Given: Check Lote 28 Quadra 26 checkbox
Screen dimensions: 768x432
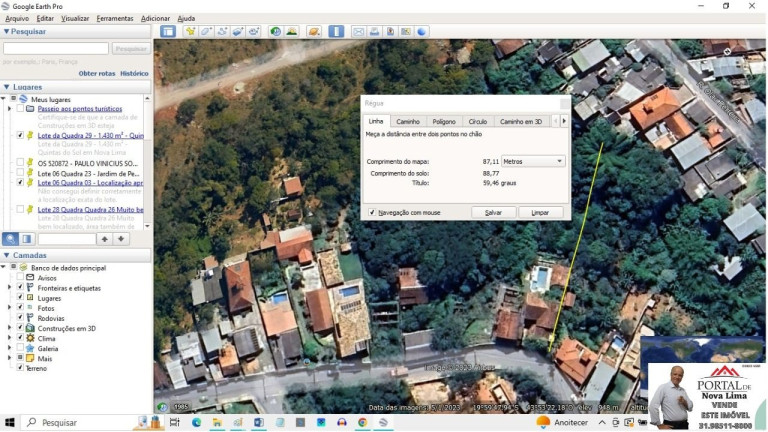Looking at the screenshot, I should pyautogui.click(x=20, y=209).
